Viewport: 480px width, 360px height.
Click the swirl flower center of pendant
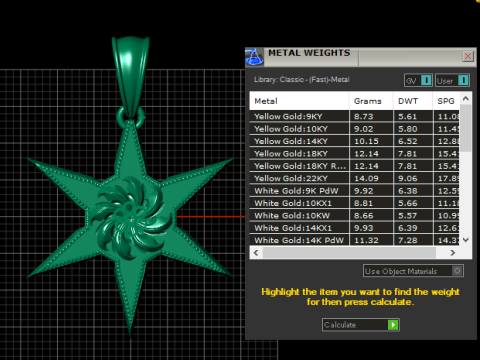point(132,218)
